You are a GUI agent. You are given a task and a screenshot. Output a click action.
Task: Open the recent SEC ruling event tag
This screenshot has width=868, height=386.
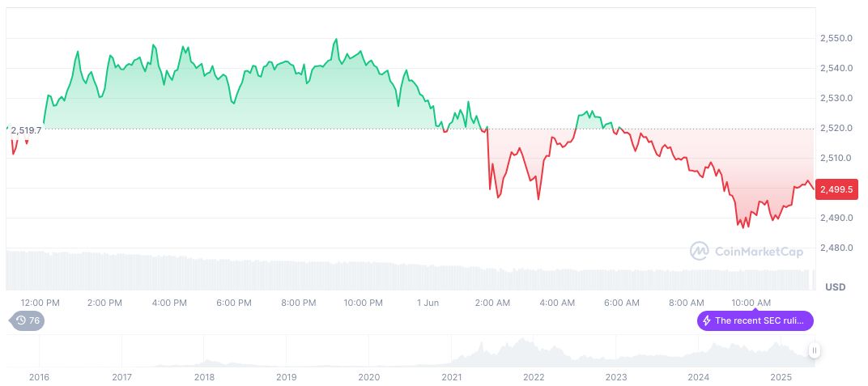[x=755, y=320]
